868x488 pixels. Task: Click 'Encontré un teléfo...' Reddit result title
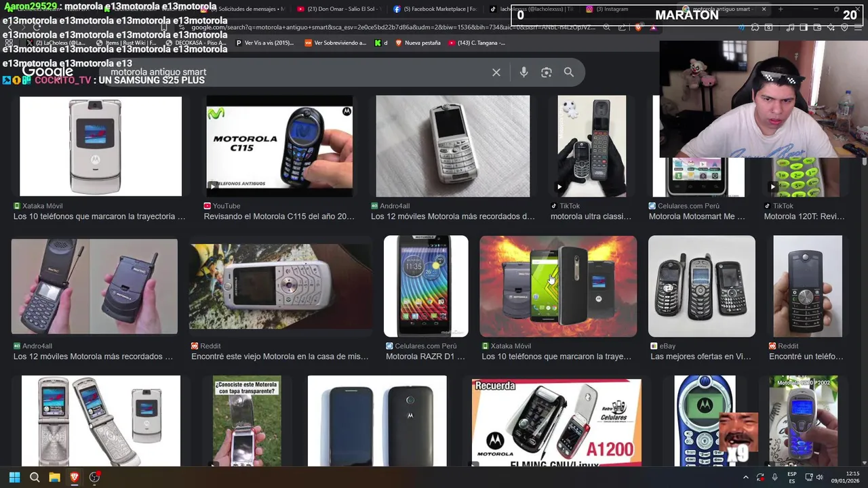[806, 357]
